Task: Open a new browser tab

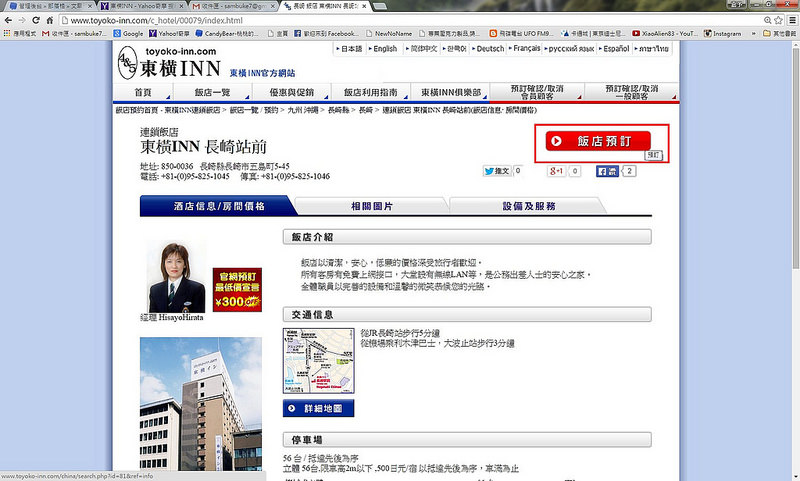Action: pyautogui.click(x=380, y=6)
